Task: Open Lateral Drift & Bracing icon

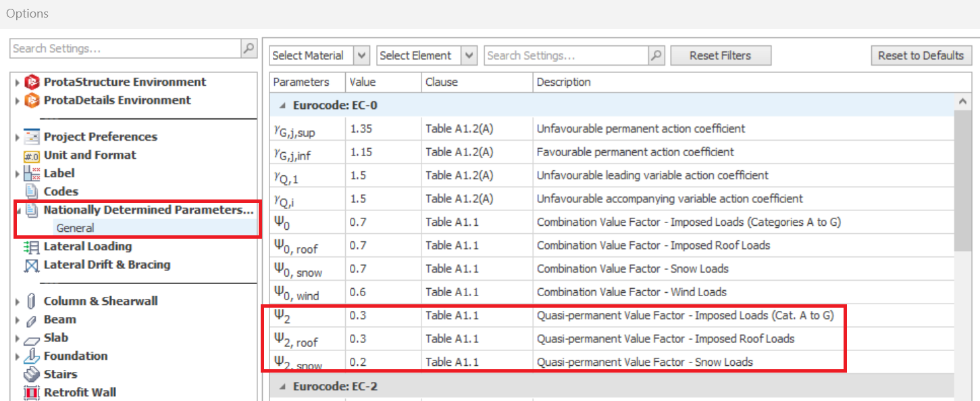Action: click(x=32, y=266)
